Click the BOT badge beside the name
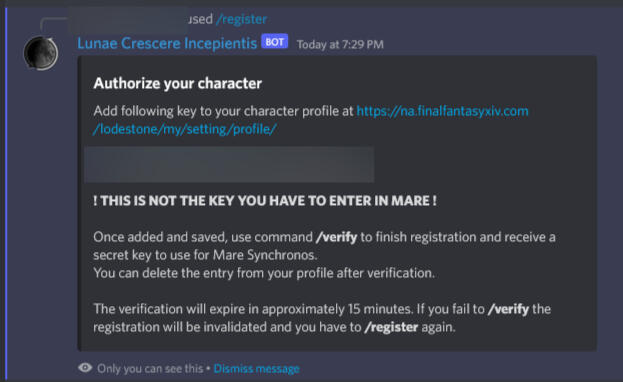Image resolution: width=623 pixels, height=382 pixels. (275, 42)
